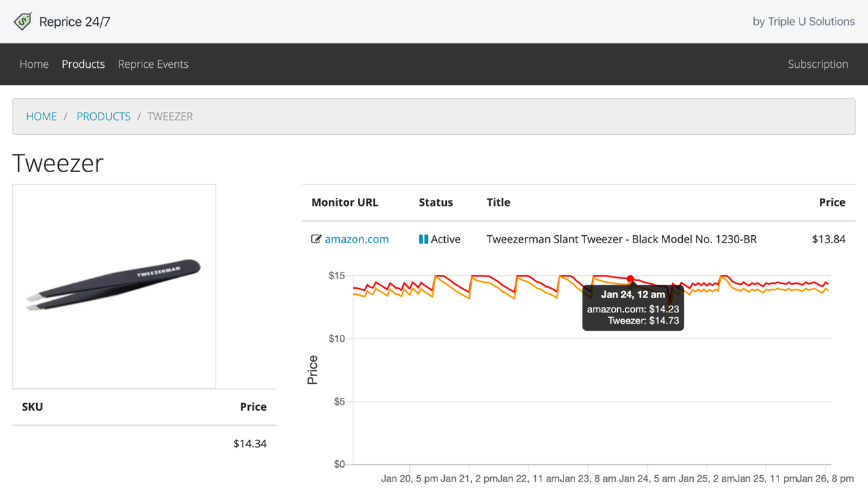Click the Price header in SKU table
This screenshot has height=488, width=868.
pos(253,407)
